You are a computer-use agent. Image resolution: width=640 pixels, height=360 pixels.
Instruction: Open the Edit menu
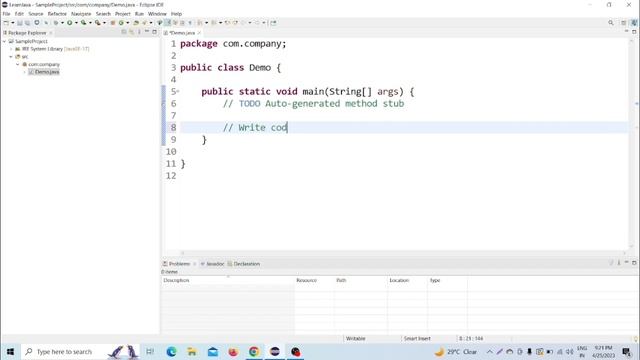click(x=19, y=14)
